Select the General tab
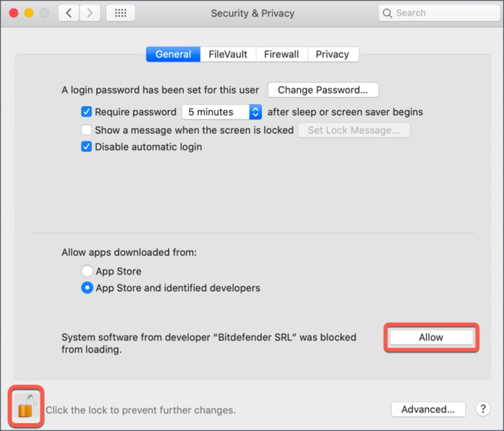 [x=173, y=54]
